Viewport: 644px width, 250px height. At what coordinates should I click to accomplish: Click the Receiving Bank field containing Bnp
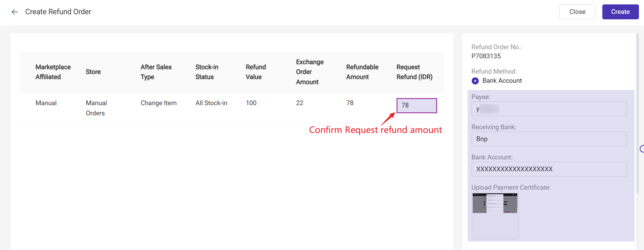(549, 139)
